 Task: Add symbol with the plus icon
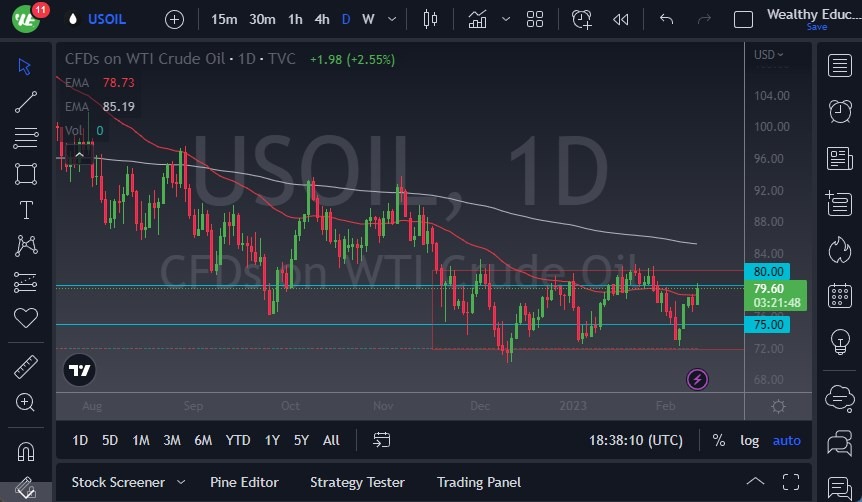[174, 19]
